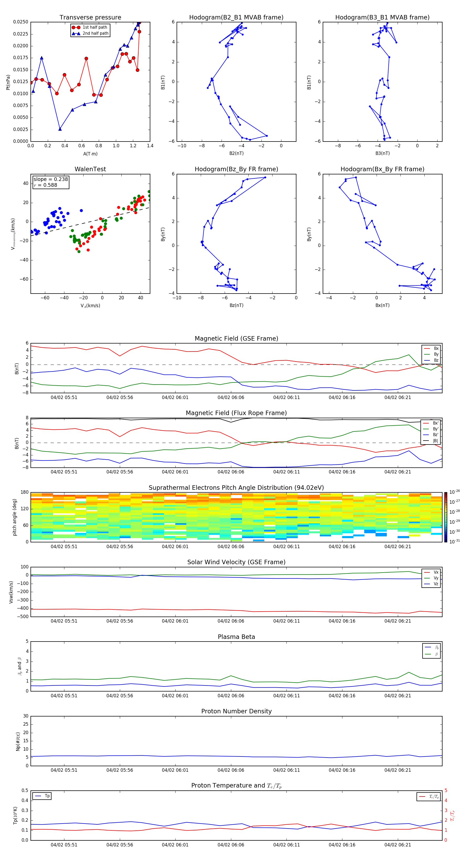
Task: Click the Suprathermal Electrons Pitch Angle Distribution title
Action: 236,488
